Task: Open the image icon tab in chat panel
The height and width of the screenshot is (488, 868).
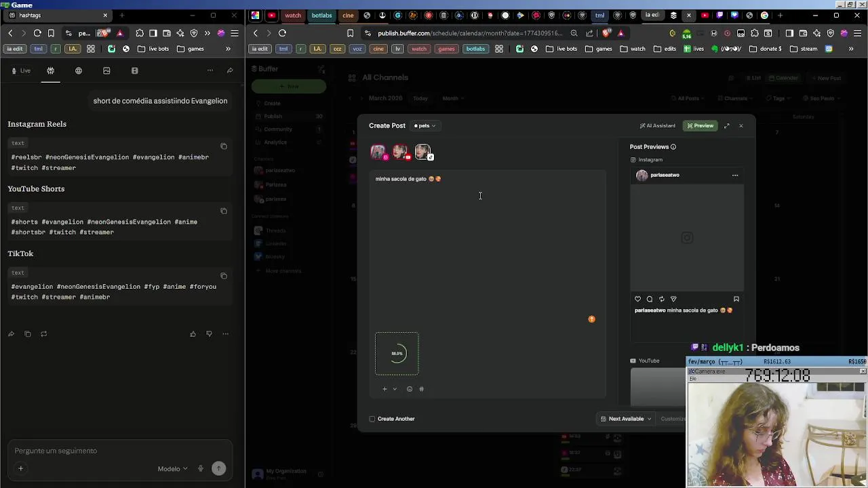Action: point(106,70)
